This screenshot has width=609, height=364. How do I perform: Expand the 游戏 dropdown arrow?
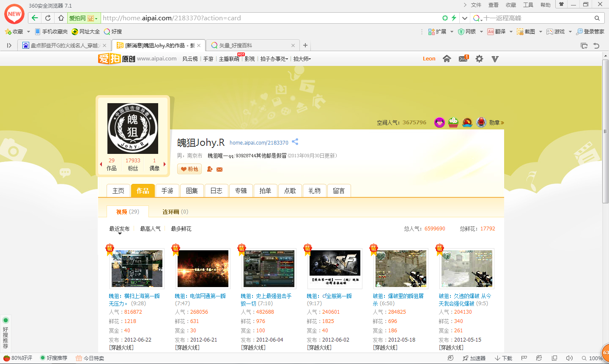pos(570,32)
